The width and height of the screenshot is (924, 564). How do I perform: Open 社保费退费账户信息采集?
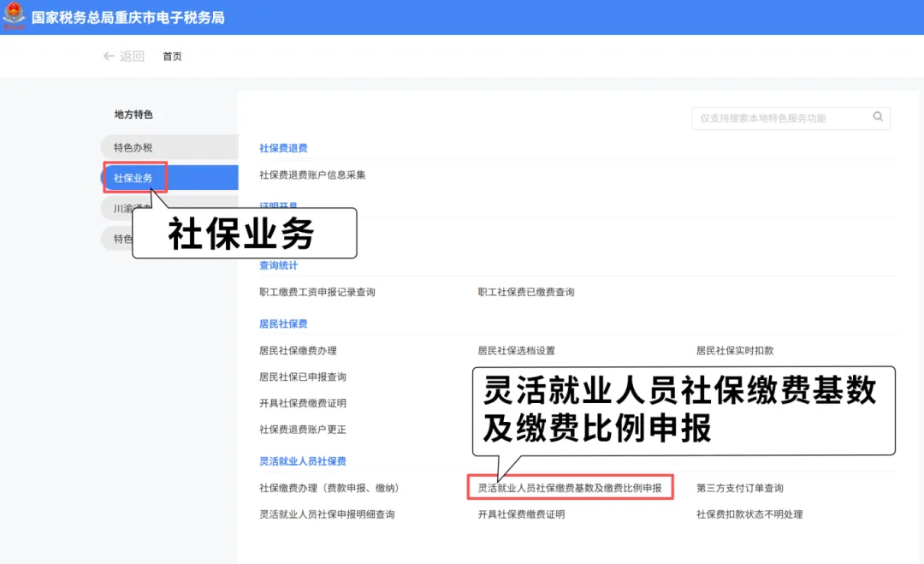click(312, 175)
